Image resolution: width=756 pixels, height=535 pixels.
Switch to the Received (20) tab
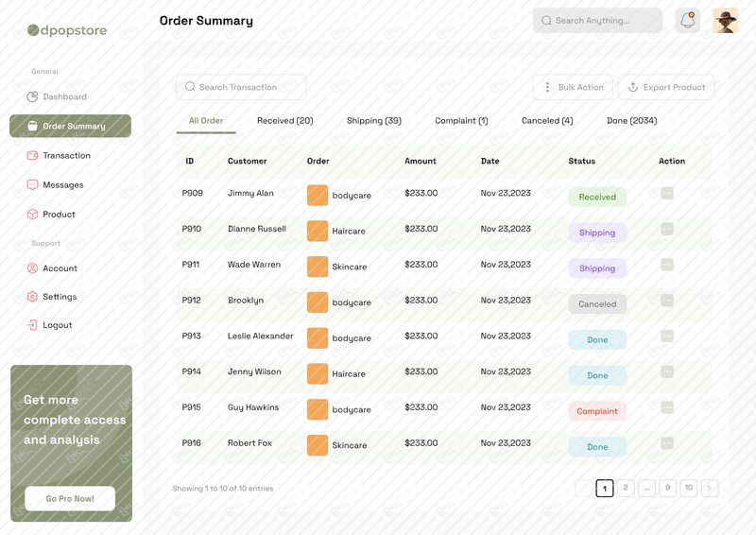point(285,121)
